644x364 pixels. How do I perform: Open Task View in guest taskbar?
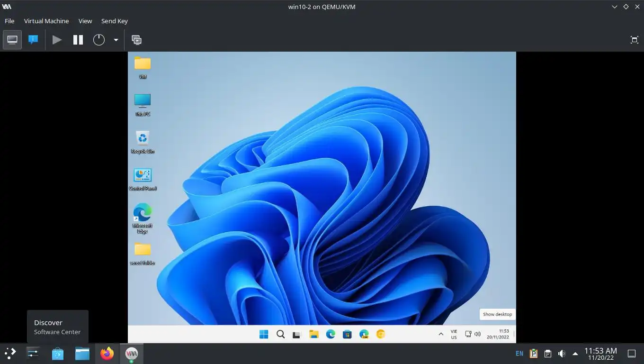tap(297, 334)
